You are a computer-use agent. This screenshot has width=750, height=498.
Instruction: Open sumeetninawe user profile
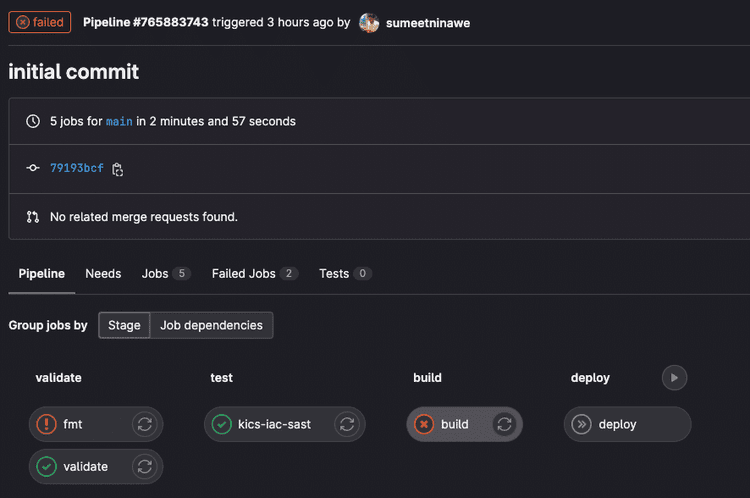pyautogui.click(x=427, y=22)
